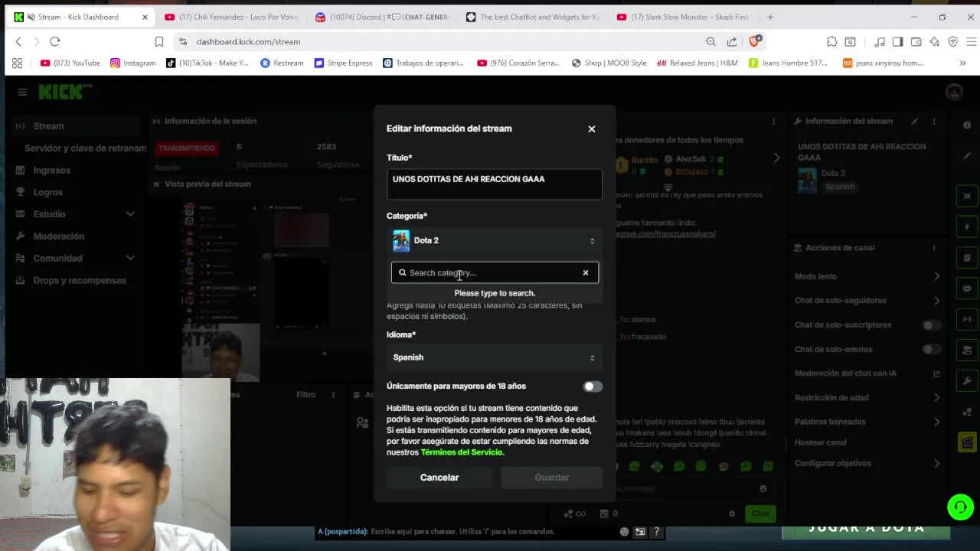Open emoji picker in chat message box
Screen dimensions: 980x551
click(x=763, y=488)
